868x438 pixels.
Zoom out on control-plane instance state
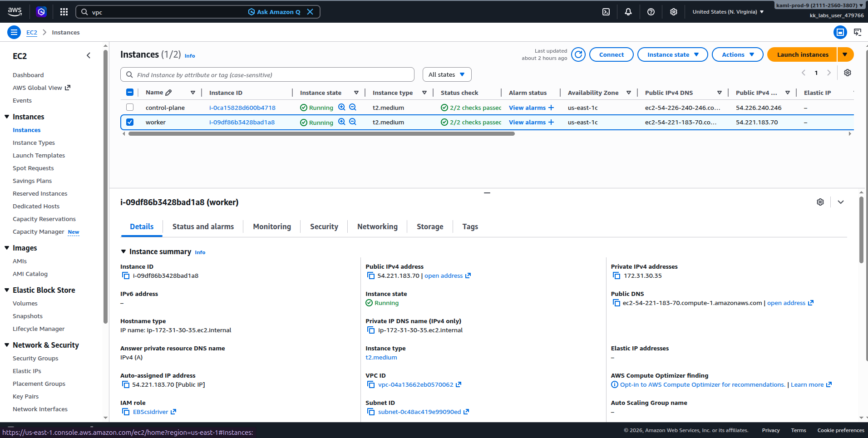pos(353,108)
